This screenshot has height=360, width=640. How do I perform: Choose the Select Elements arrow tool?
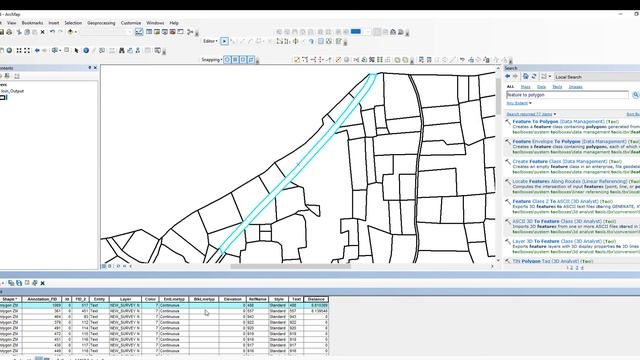76,51
